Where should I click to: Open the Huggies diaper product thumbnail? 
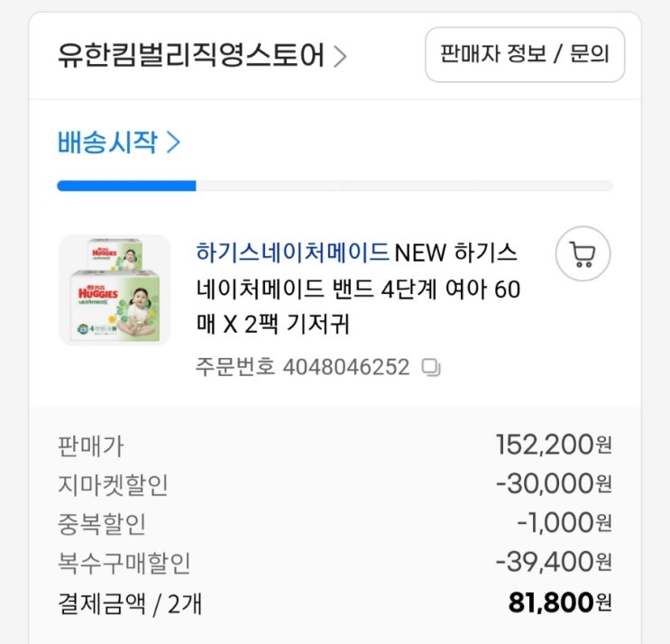click(x=115, y=290)
